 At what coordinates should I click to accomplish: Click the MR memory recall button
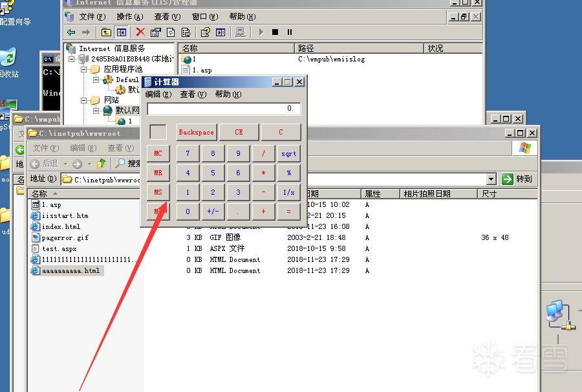(158, 173)
